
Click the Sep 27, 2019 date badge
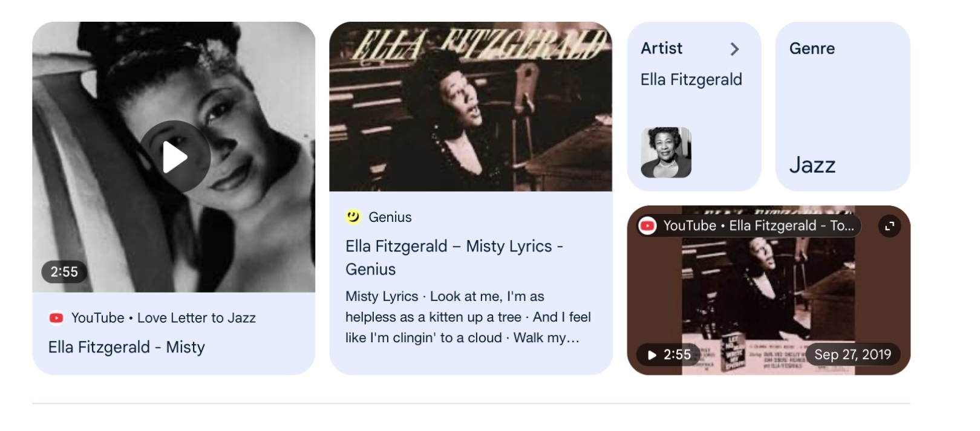[x=852, y=355]
